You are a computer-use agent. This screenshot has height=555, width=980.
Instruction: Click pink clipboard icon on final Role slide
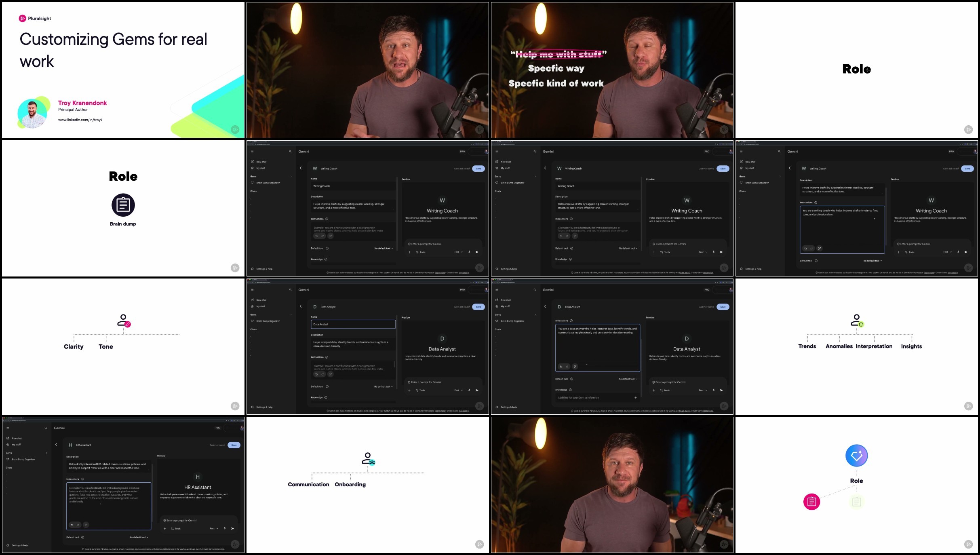(811, 502)
